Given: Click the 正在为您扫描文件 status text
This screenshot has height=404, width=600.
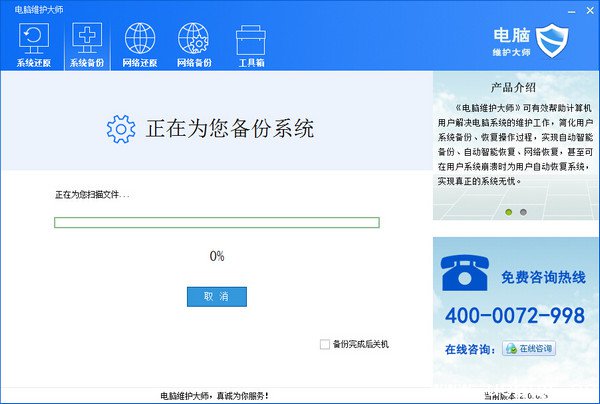Looking at the screenshot, I should [92, 195].
